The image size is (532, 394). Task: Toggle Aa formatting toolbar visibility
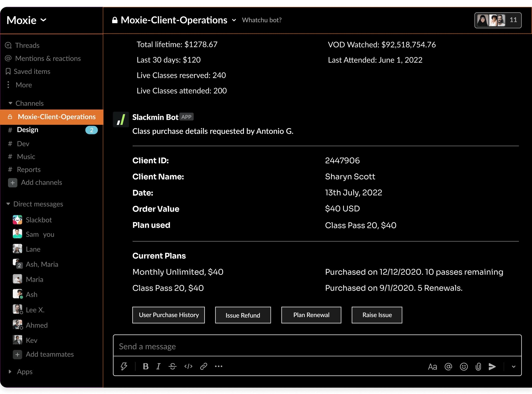[x=432, y=367]
